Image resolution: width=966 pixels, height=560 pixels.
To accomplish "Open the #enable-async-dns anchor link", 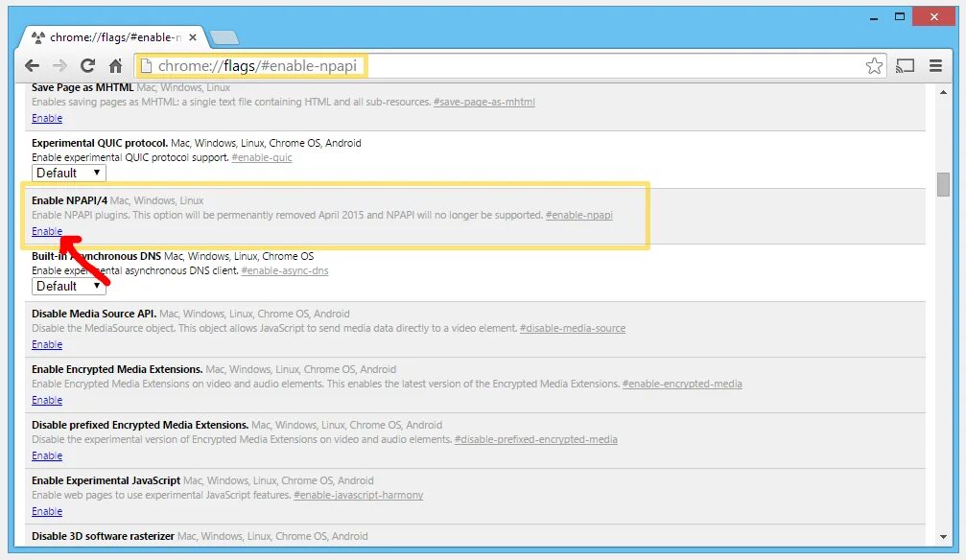I will (285, 271).
